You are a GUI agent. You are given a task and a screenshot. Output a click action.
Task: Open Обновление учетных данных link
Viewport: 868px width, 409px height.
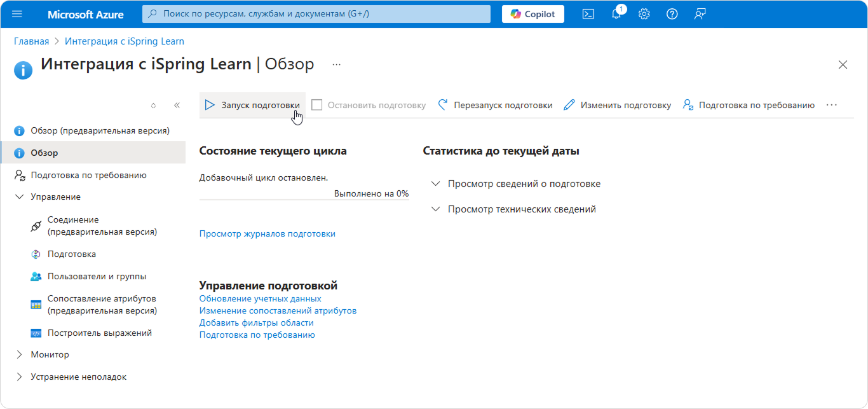pyautogui.click(x=261, y=298)
